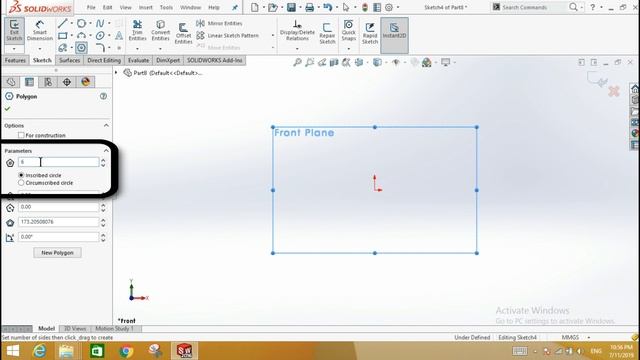640x360 pixels.
Task: Open Display/Delete Relations tool
Action: 297,30
